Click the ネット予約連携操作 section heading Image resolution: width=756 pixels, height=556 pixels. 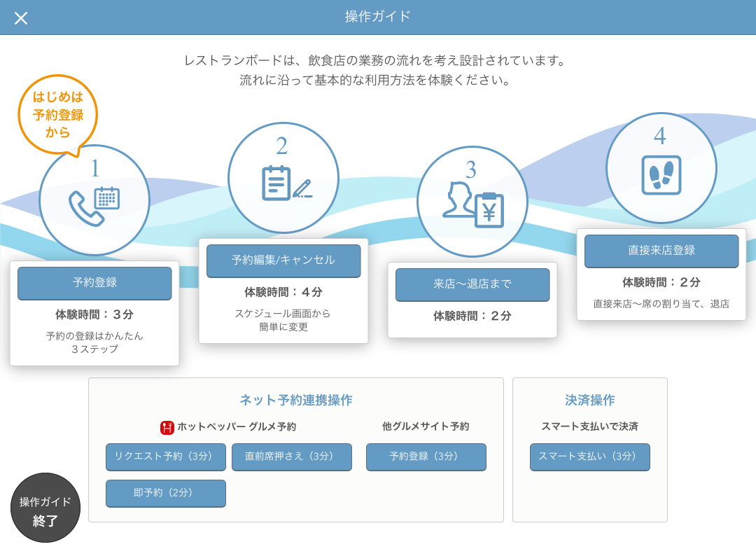tap(296, 400)
